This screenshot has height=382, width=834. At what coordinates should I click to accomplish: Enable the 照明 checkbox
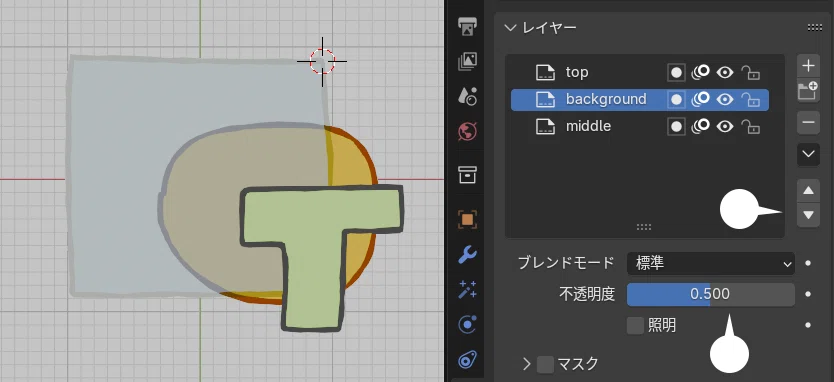click(635, 326)
